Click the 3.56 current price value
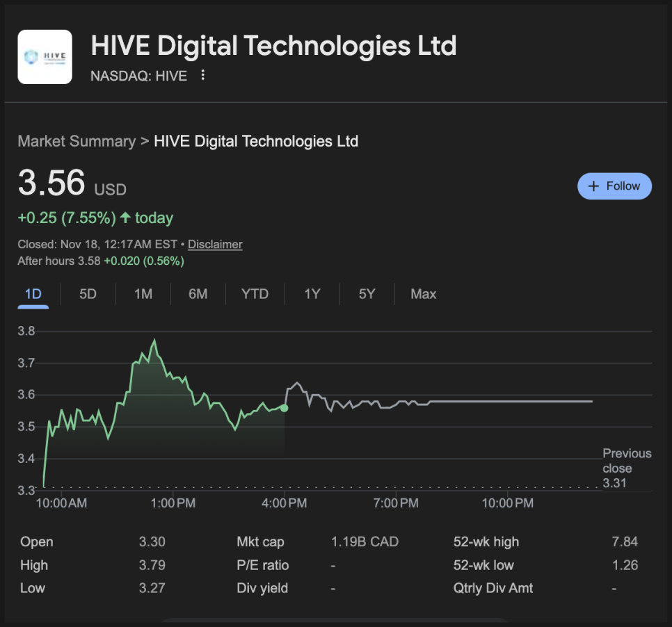Viewport: 672px width, 627px height. point(51,182)
